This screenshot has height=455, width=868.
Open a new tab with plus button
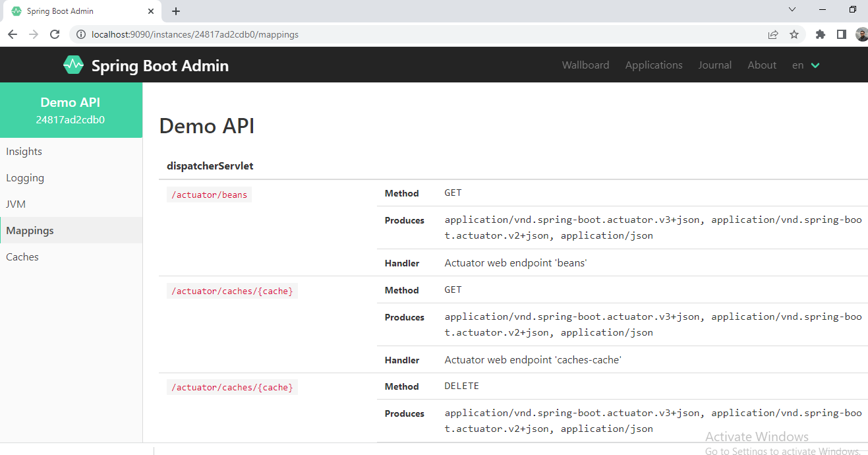[x=176, y=11]
